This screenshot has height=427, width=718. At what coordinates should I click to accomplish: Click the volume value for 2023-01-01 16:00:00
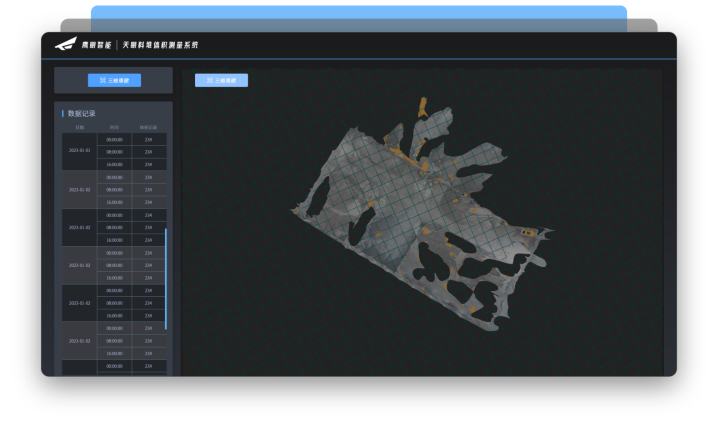coord(148,164)
